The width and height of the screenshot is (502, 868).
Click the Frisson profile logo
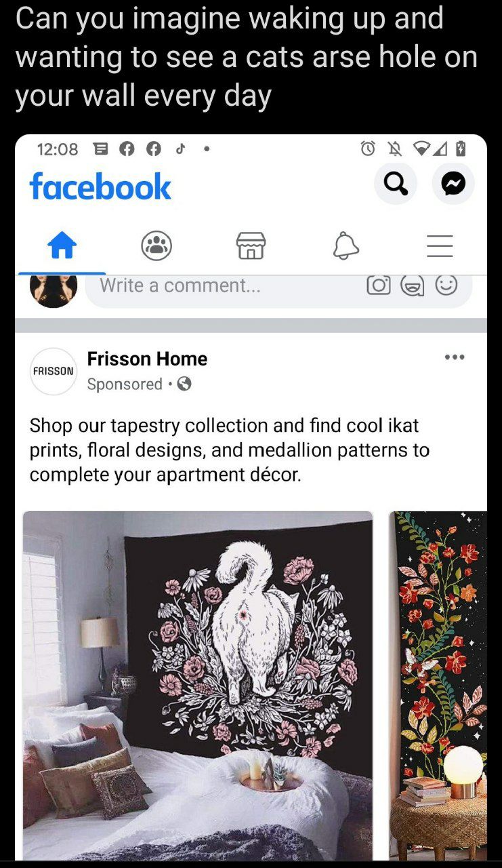click(x=54, y=372)
